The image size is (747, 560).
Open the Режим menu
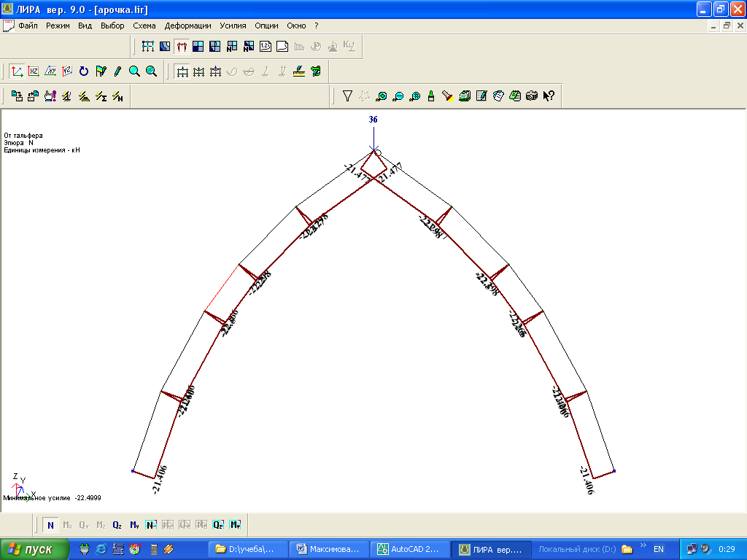[x=58, y=26]
